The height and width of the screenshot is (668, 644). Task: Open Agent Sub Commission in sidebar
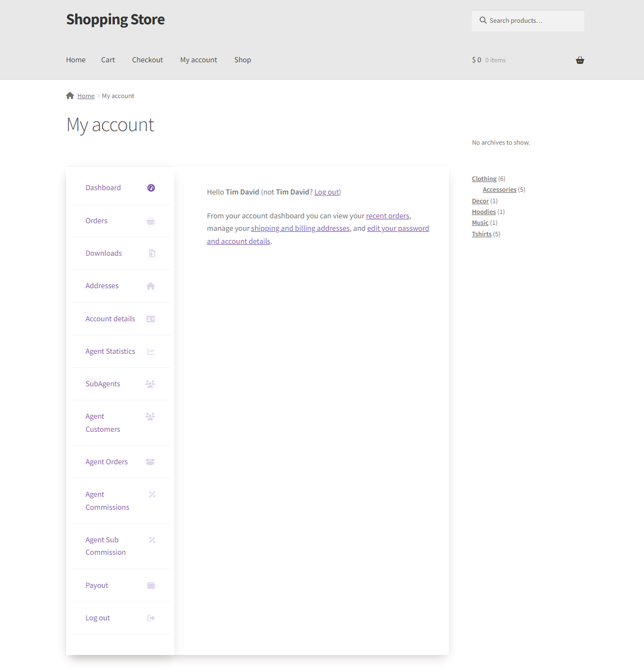tap(120, 547)
